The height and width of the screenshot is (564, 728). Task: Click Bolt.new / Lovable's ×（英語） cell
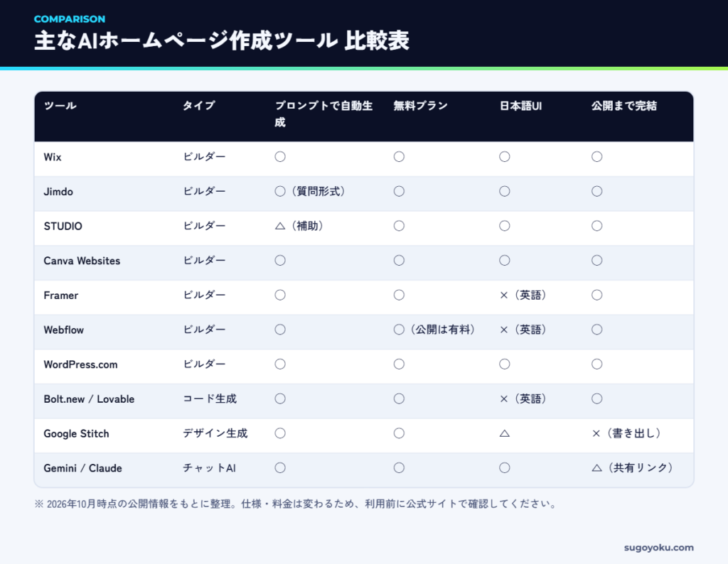(523, 399)
